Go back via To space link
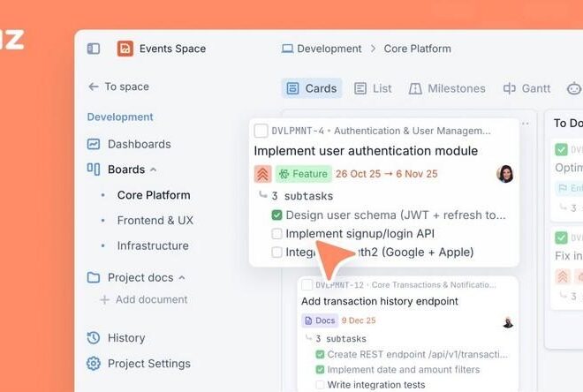This screenshot has width=583, height=392. pos(127,87)
